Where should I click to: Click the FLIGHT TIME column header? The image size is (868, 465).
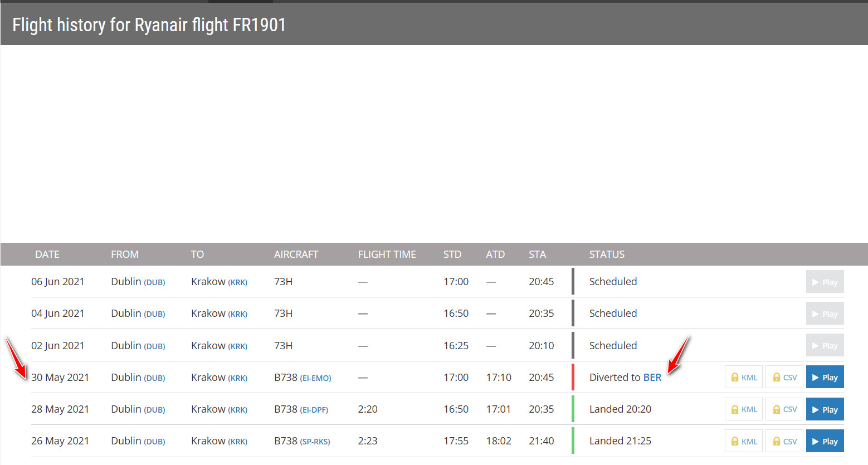click(x=387, y=254)
